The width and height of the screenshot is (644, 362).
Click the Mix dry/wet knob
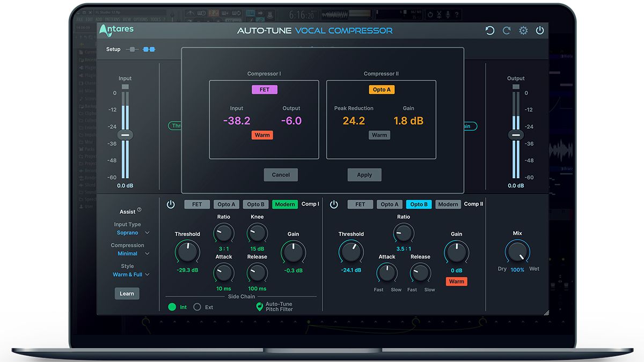(x=517, y=252)
